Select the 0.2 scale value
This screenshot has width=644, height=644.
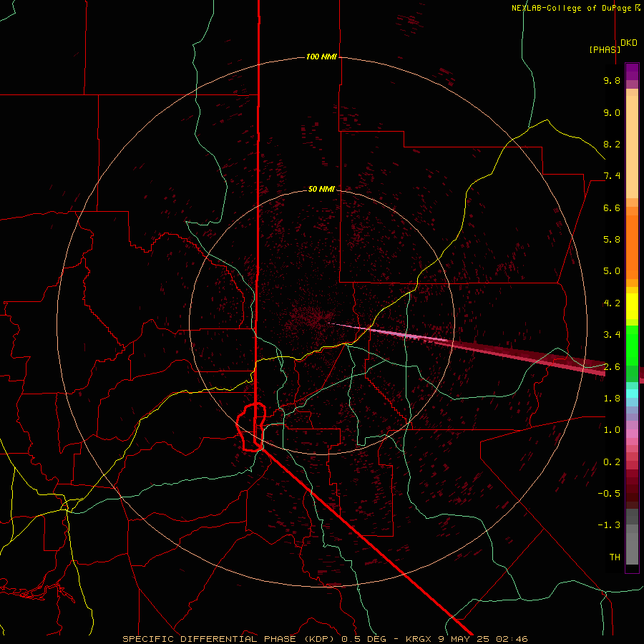pos(612,462)
